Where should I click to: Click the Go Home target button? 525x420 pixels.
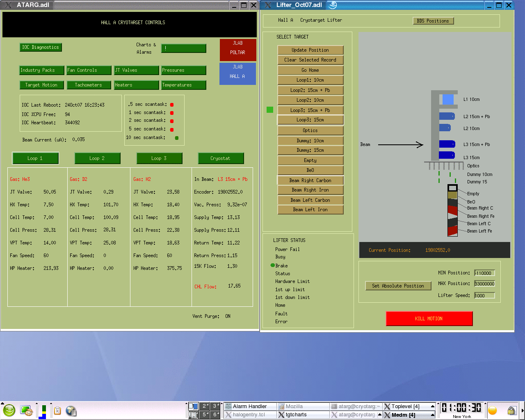point(310,70)
